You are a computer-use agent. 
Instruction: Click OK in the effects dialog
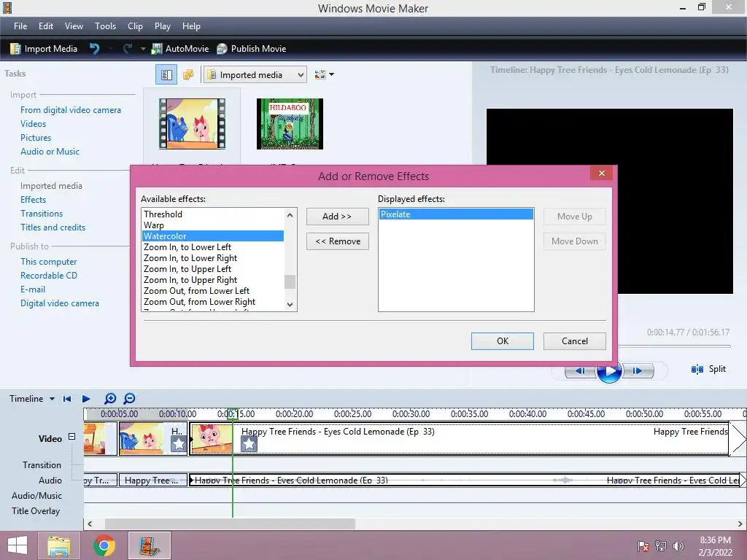click(502, 341)
